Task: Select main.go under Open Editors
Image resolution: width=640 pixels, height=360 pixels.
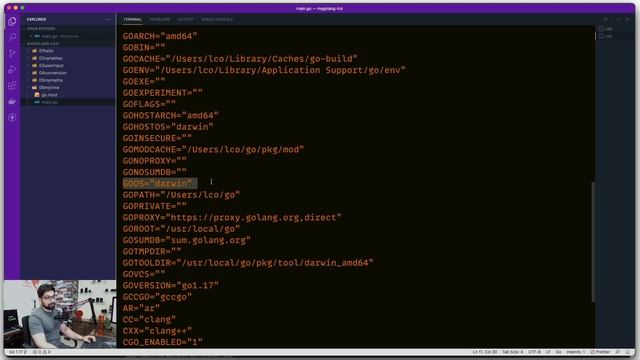Action: coord(59,36)
